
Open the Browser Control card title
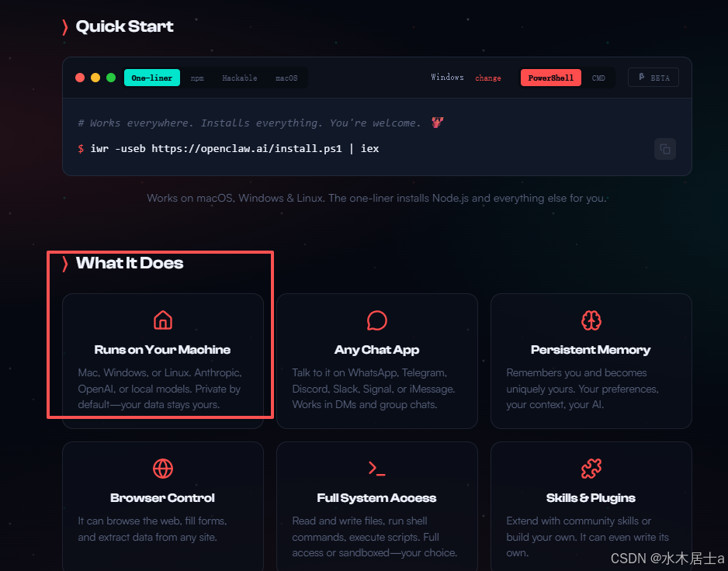coord(162,497)
